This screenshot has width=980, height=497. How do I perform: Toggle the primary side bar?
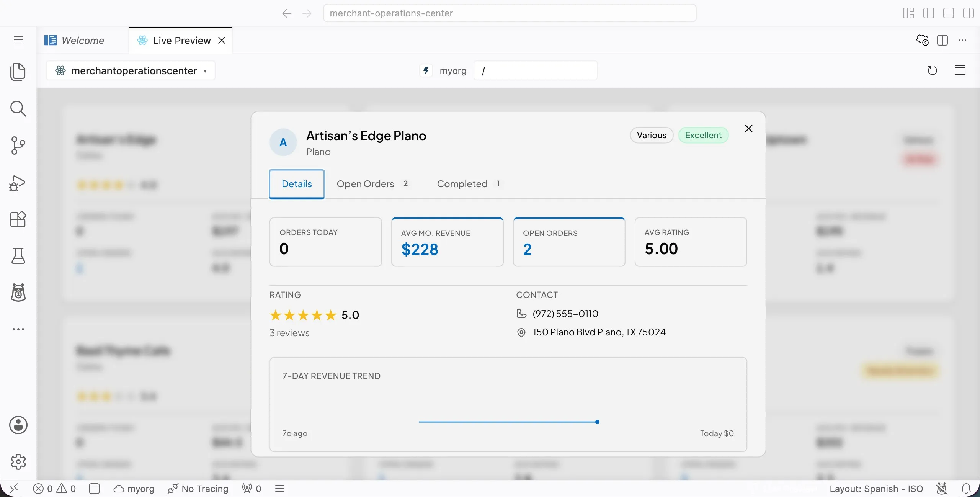[x=929, y=13]
